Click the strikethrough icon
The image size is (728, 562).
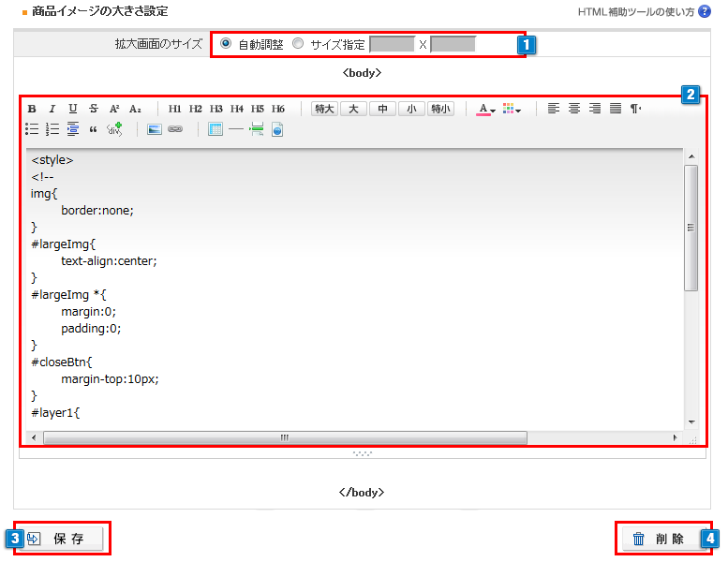94,109
